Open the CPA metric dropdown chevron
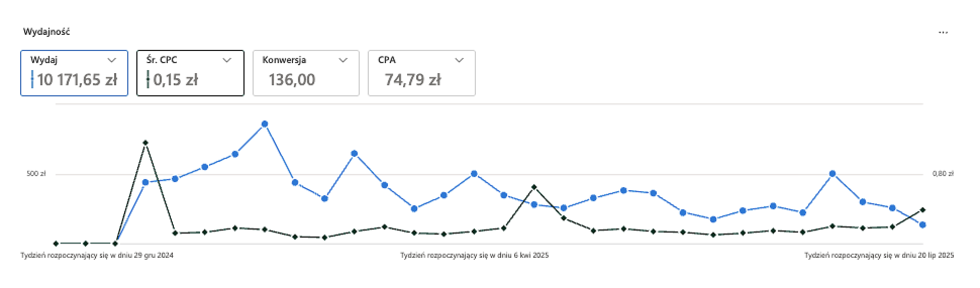This screenshot has width=980, height=288. (459, 60)
